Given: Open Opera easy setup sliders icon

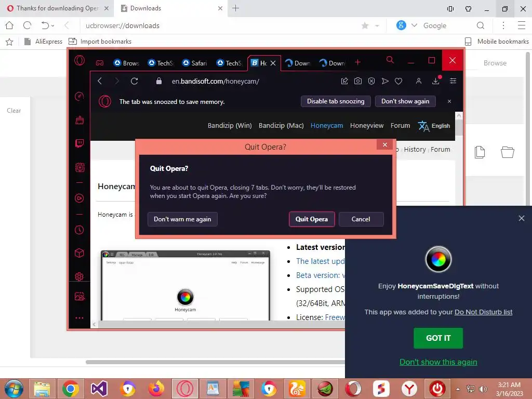Looking at the screenshot, I should pos(453,81).
